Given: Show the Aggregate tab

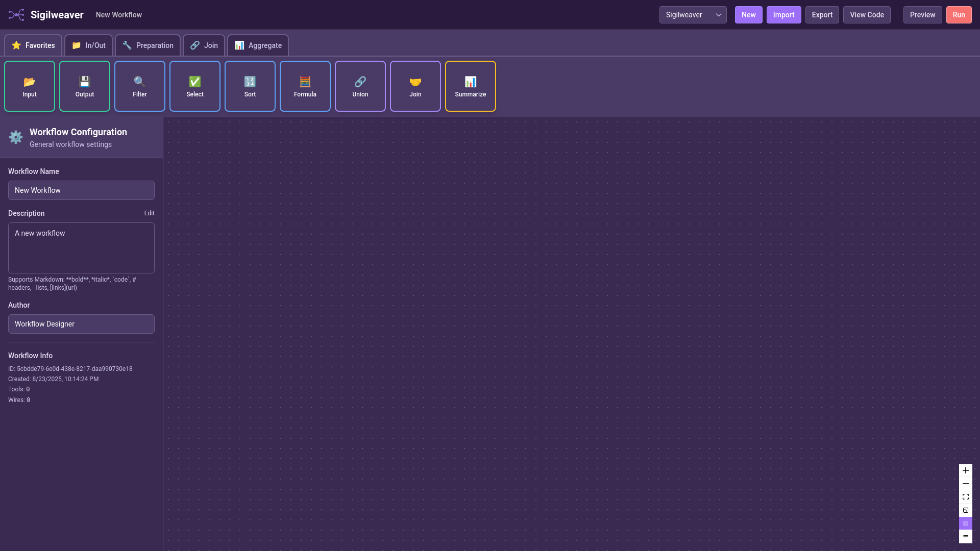Looking at the screenshot, I should click(258, 45).
